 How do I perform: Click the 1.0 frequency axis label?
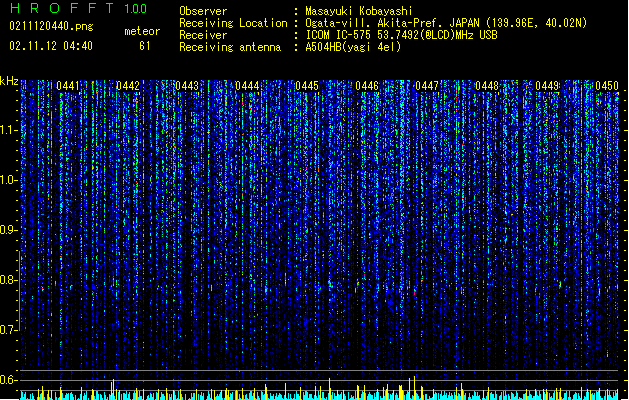coord(8,180)
